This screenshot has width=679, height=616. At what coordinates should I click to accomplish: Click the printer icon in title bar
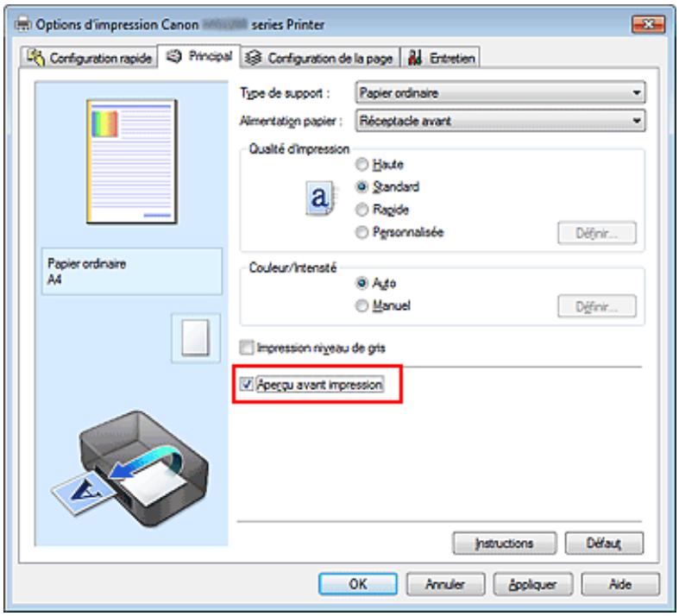[x=23, y=24]
